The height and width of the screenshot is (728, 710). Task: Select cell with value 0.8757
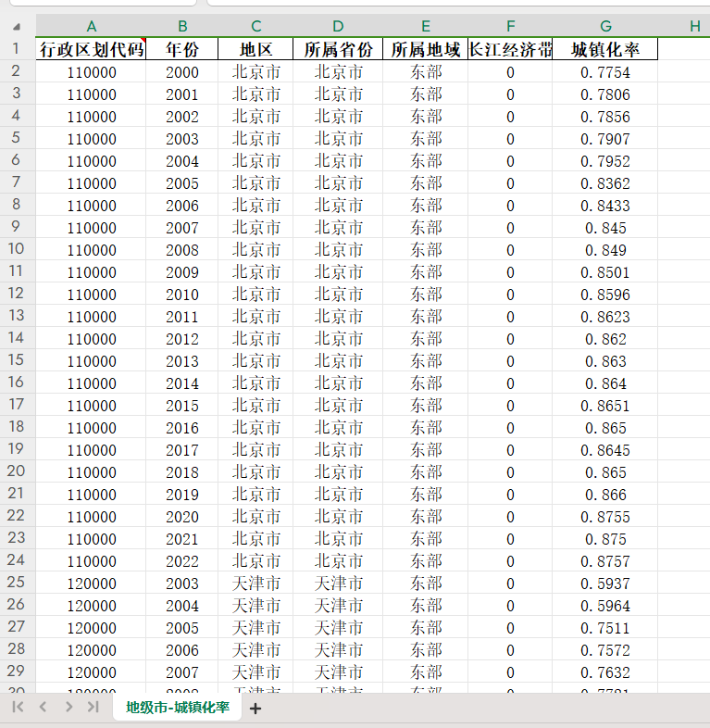605,562
